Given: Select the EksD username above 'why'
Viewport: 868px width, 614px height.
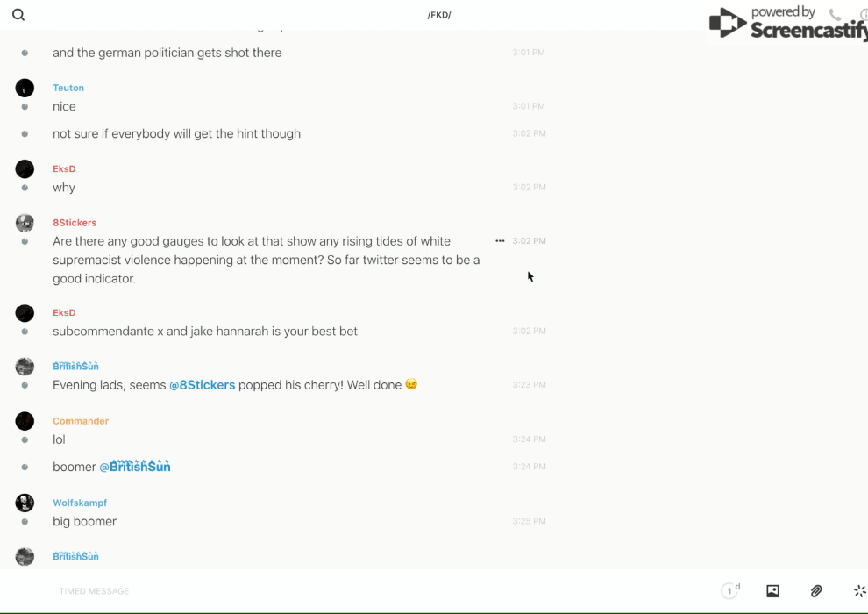Looking at the screenshot, I should coord(64,169).
